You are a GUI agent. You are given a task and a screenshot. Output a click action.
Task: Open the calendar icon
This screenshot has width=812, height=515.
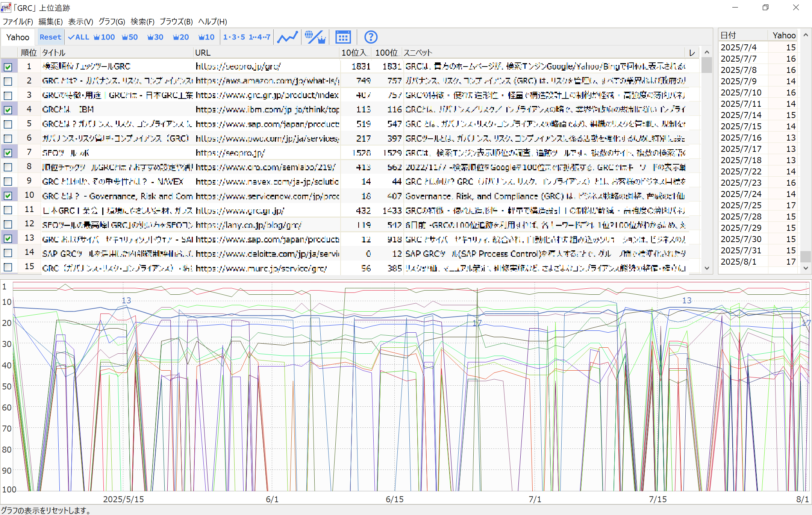pyautogui.click(x=343, y=37)
